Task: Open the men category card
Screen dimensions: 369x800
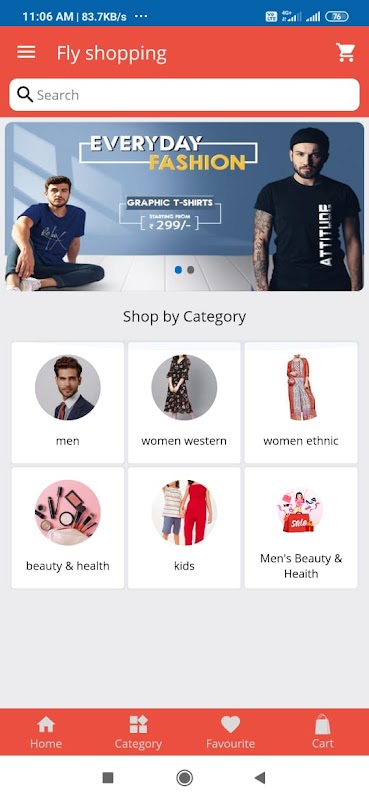Action: point(68,403)
